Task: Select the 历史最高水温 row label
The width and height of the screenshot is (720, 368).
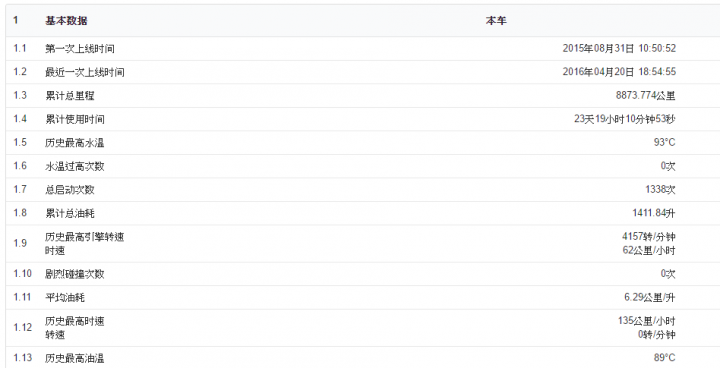Action: click(x=75, y=142)
